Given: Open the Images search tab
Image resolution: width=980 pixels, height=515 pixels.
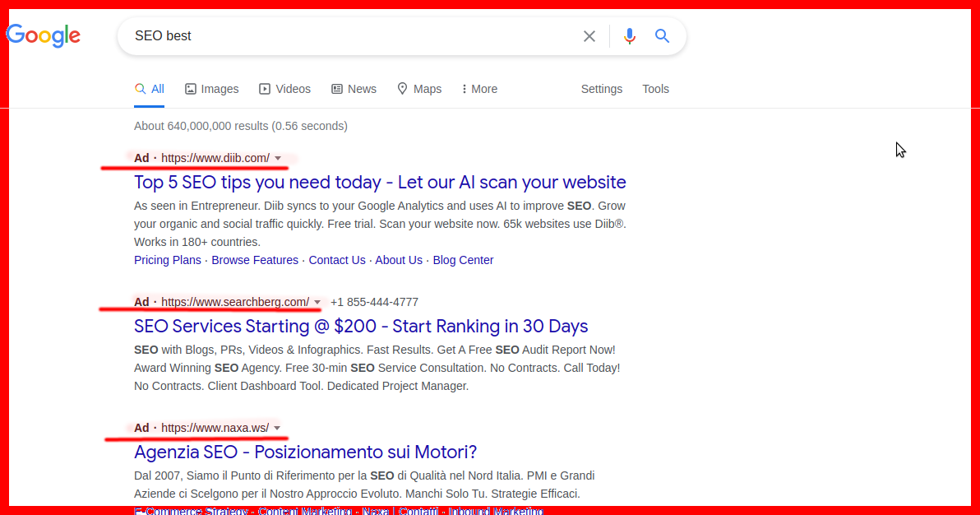Looking at the screenshot, I should [x=211, y=89].
